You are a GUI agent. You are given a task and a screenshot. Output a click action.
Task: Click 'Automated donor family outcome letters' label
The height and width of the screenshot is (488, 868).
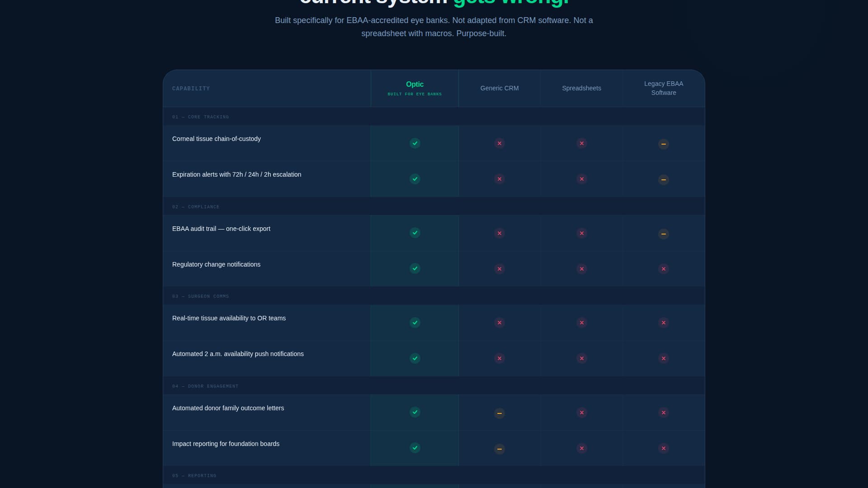228,408
